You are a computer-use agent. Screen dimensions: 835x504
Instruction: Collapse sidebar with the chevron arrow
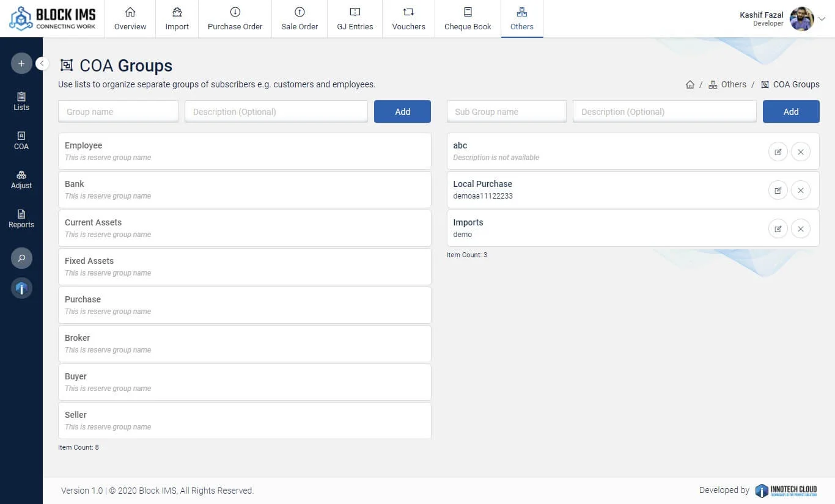pyautogui.click(x=42, y=64)
